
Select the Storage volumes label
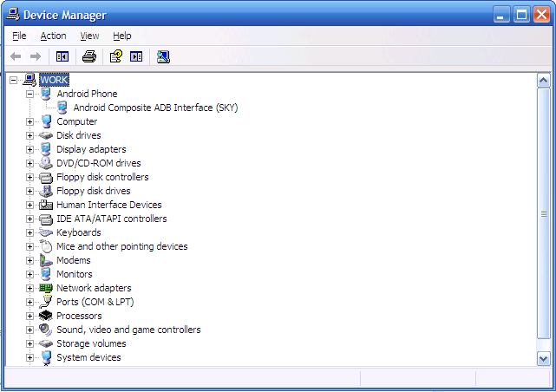click(x=91, y=343)
